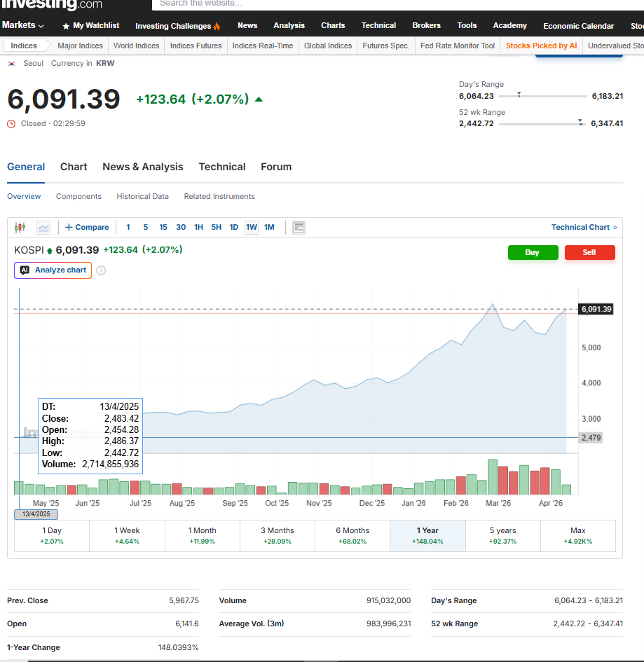
Task: Select the Components sub-tab
Action: click(x=78, y=196)
